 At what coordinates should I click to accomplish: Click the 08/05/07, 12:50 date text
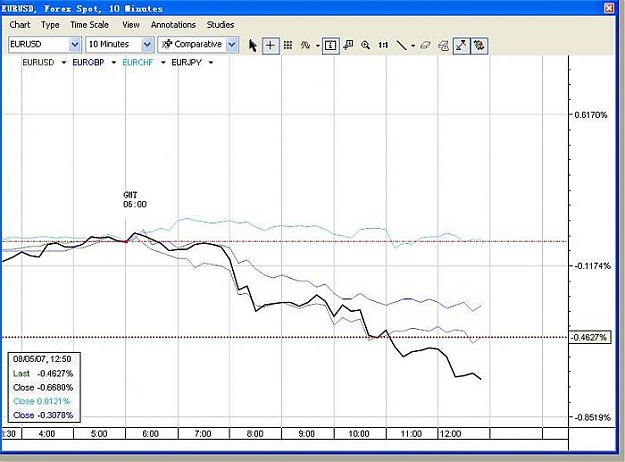(42, 359)
